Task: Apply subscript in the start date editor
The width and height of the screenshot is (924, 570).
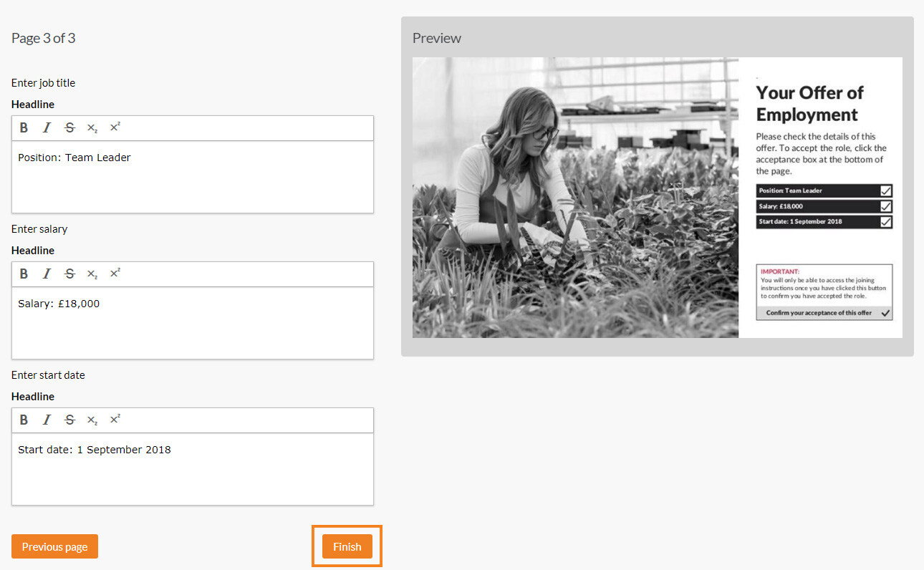Action: pyautogui.click(x=92, y=420)
